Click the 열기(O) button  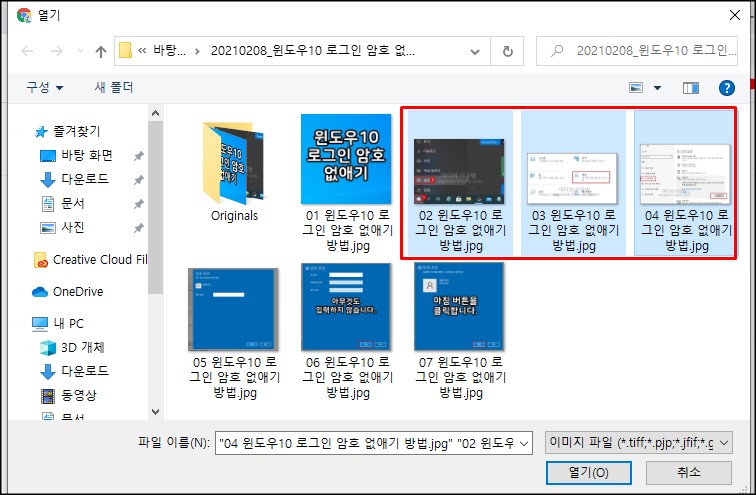pyautogui.click(x=589, y=473)
